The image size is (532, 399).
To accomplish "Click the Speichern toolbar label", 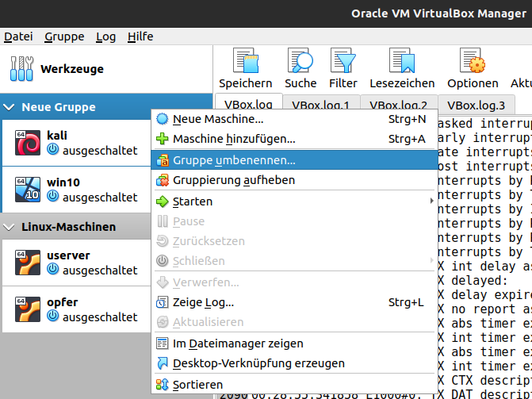I will coord(246,83).
